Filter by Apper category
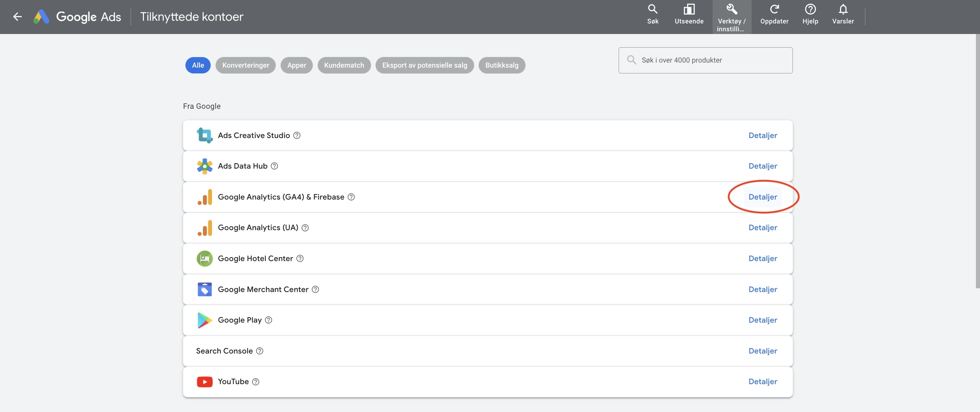Viewport: 980px width, 412px height. 296,65
